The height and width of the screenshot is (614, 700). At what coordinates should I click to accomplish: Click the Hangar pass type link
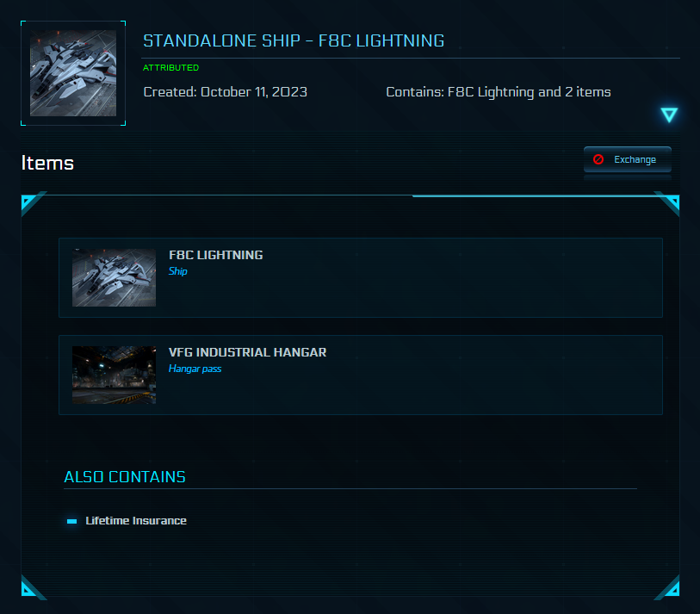[194, 369]
